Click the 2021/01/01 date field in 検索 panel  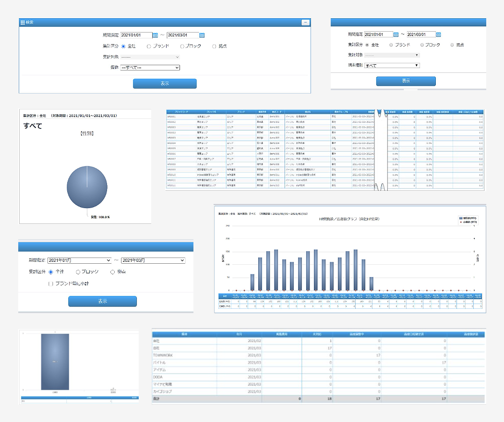tap(135, 35)
